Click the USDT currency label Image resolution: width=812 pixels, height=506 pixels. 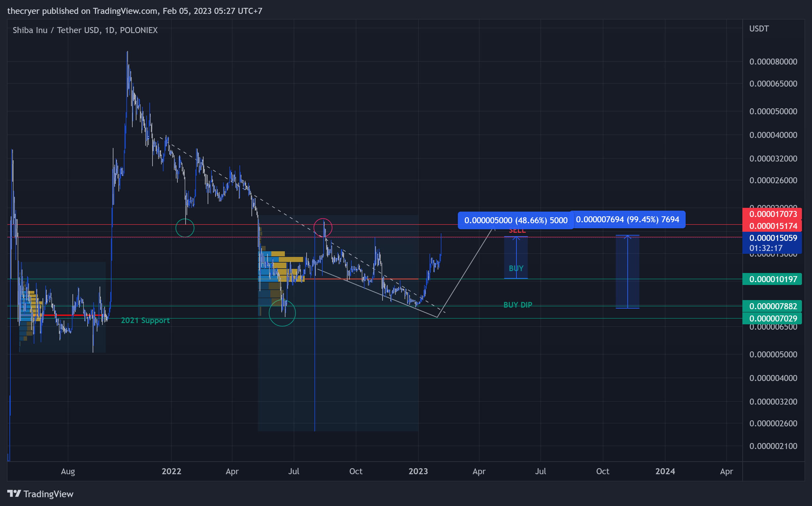tap(759, 28)
